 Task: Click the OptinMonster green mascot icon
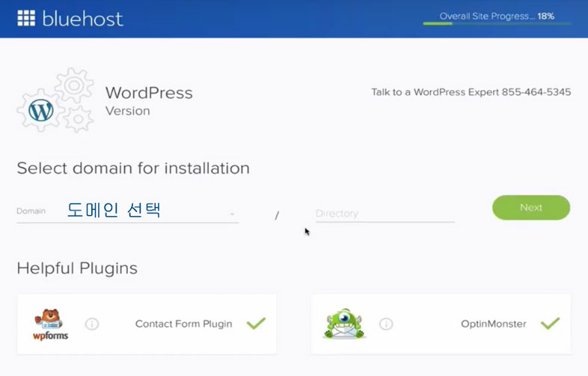pyautogui.click(x=345, y=324)
